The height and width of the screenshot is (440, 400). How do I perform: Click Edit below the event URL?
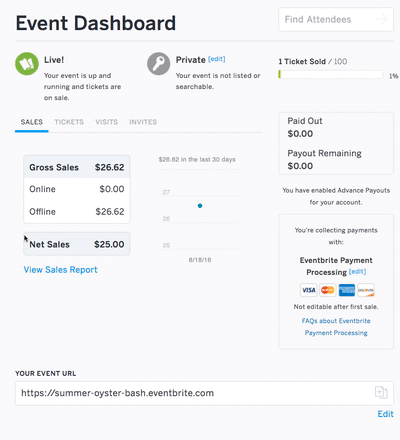click(385, 414)
